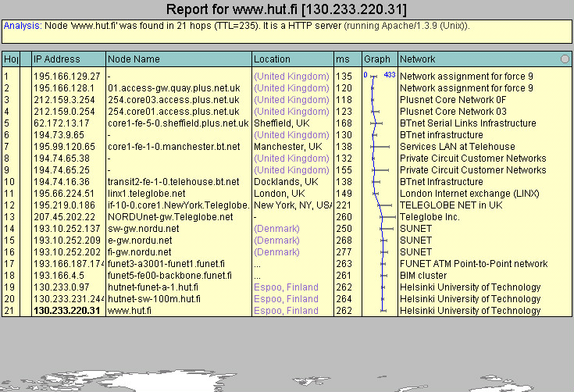Click Espoo, Finland location in hop 21
Image resolution: width=574 pixels, height=392 pixels.
(286, 310)
